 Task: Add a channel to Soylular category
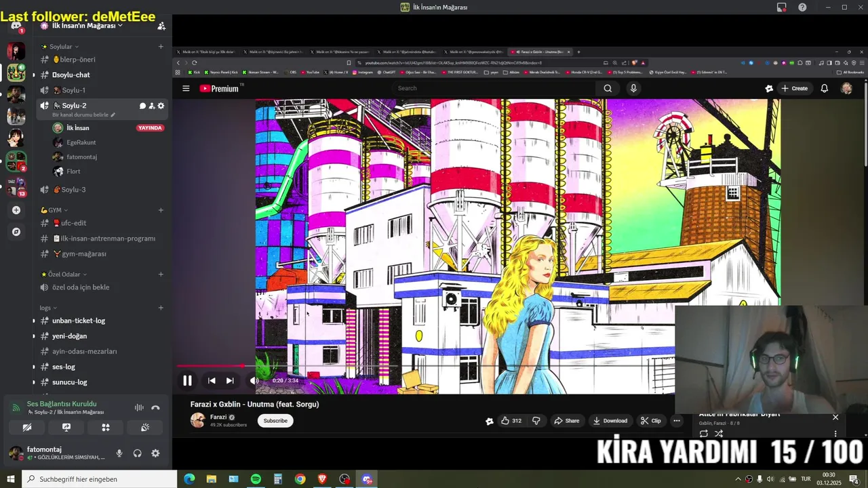click(161, 47)
